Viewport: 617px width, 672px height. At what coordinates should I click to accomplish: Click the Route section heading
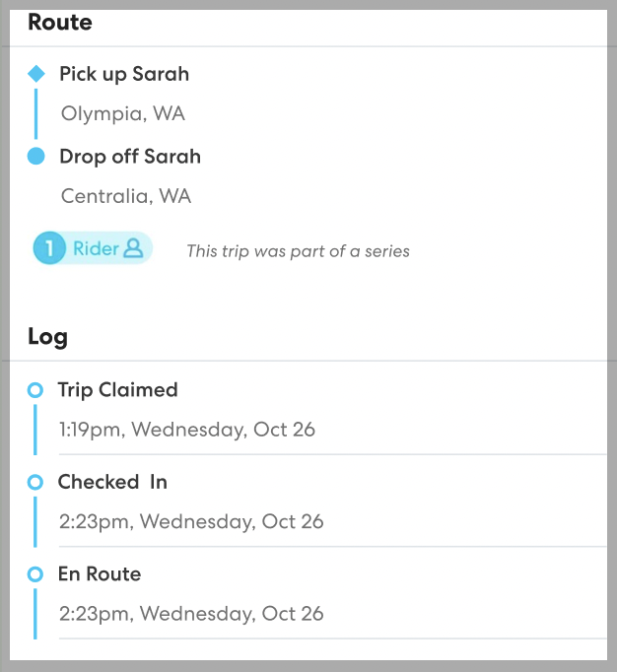pos(60,23)
